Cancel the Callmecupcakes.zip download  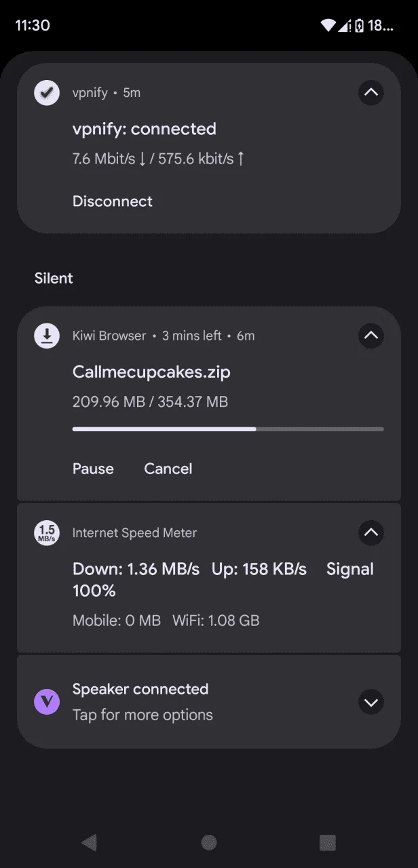point(168,469)
